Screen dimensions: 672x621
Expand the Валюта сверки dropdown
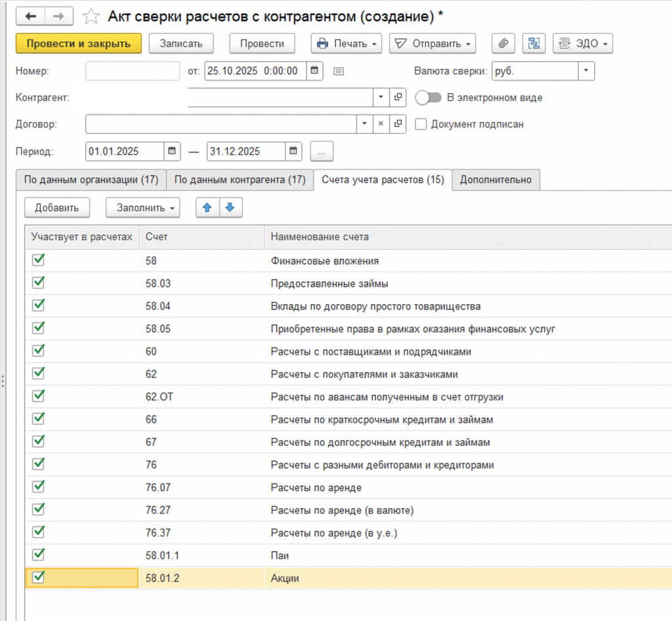tap(585, 71)
